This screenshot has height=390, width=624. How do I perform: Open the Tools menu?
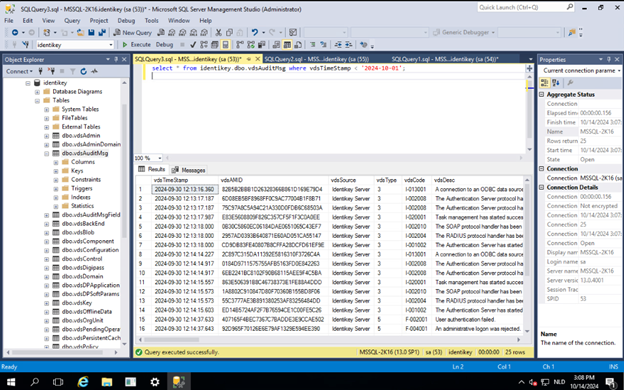(x=151, y=20)
